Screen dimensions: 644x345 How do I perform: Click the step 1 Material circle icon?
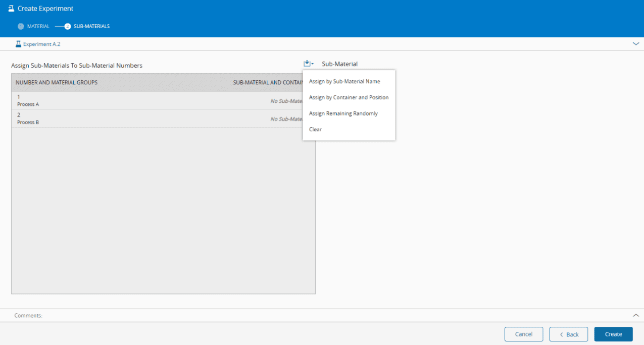(21, 26)
